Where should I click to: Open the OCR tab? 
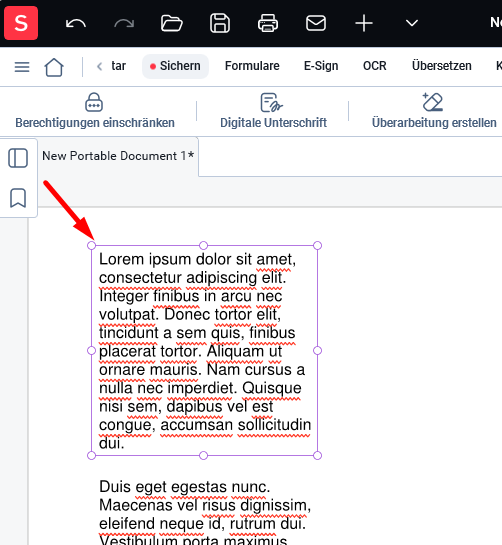tap(374, 66)
